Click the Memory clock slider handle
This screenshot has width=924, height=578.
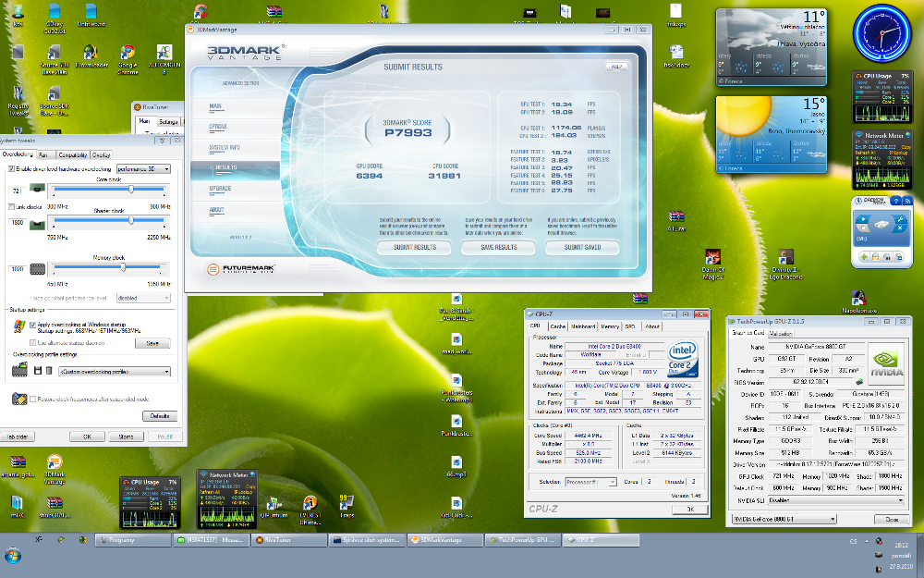click(123, 268)
